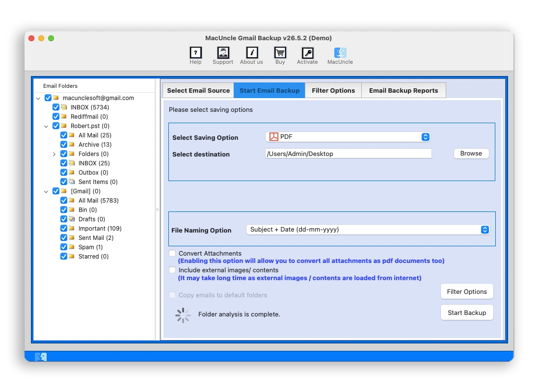Click the Filter Options button near Start Backup
The width and height of the screenshot is (538, 392).
tap(467, 291)
